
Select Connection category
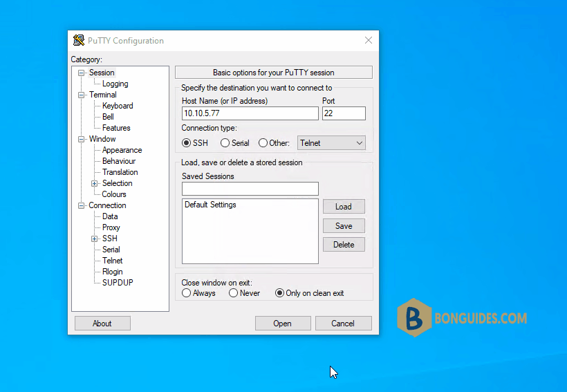tap(107, 205)
